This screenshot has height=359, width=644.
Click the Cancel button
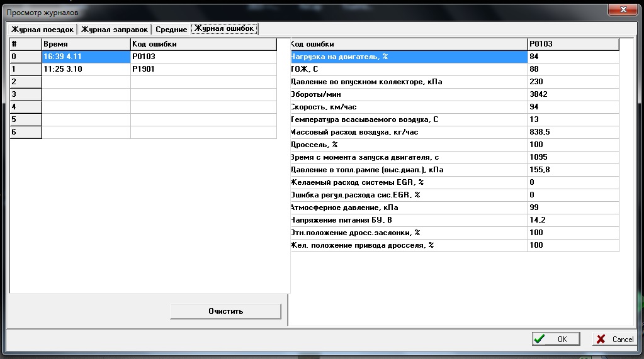click(x=615, y=339)
